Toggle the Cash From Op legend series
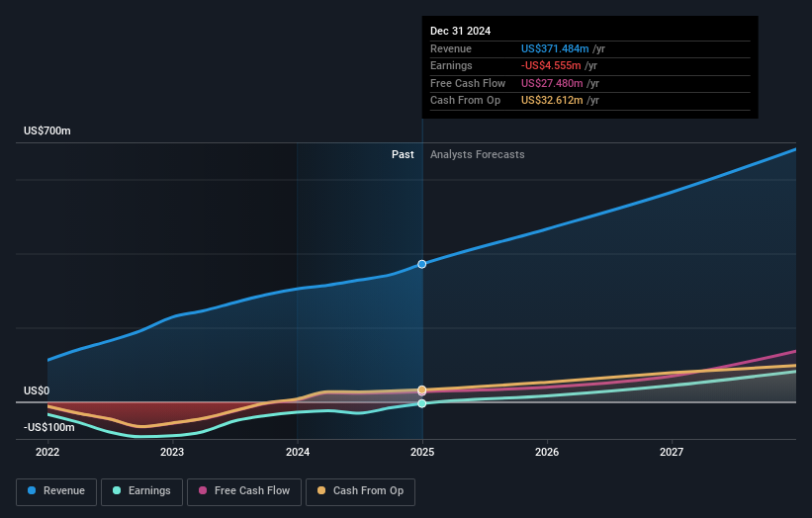The image size is (812, 518). click(360, 491)
